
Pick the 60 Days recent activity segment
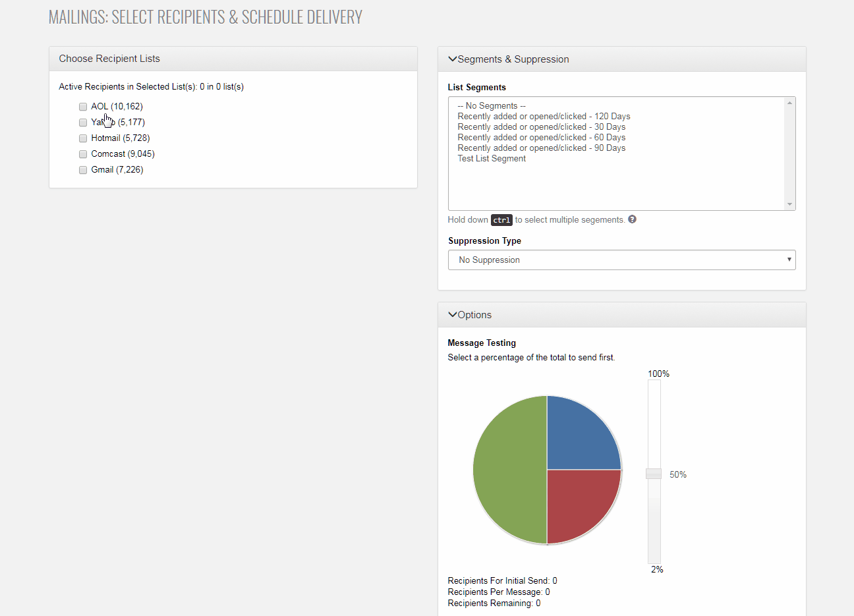point(541,137)
